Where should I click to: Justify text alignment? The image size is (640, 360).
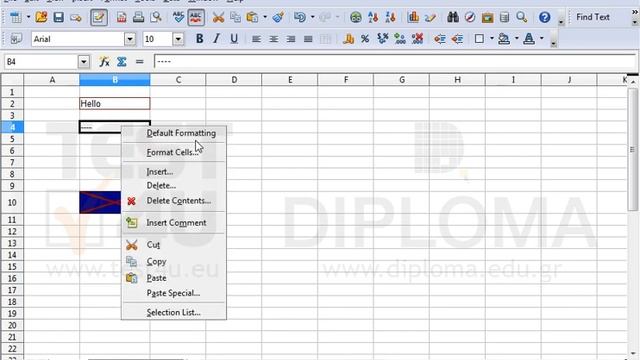coord(308,39)
